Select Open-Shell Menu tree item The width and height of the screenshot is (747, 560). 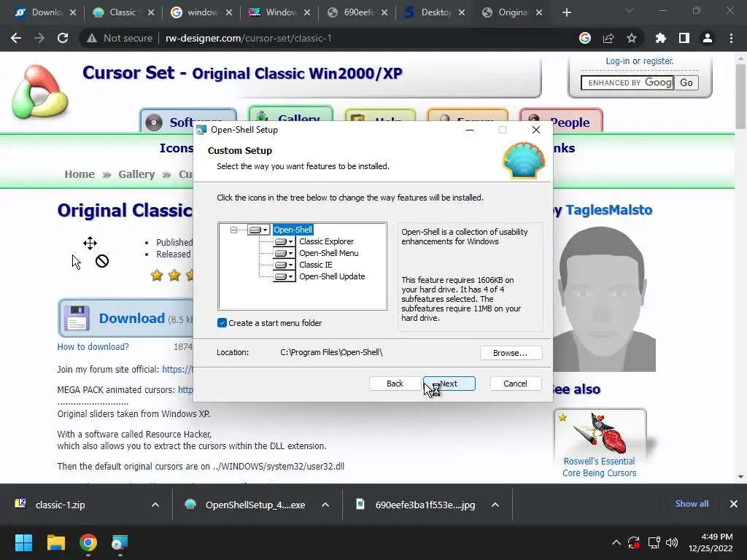click(329, 253)
